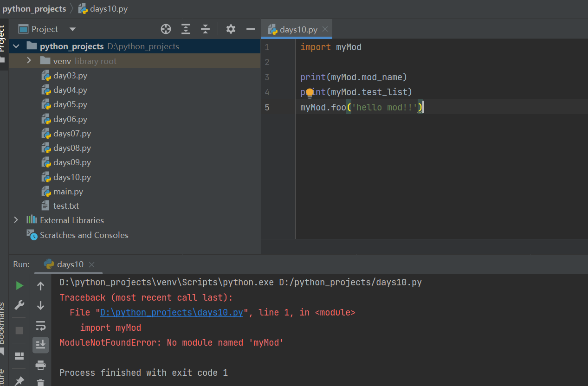Click the days10.py breadcrumb in navigation bar
The image size is (588, 386).
(x=103, y=8)
